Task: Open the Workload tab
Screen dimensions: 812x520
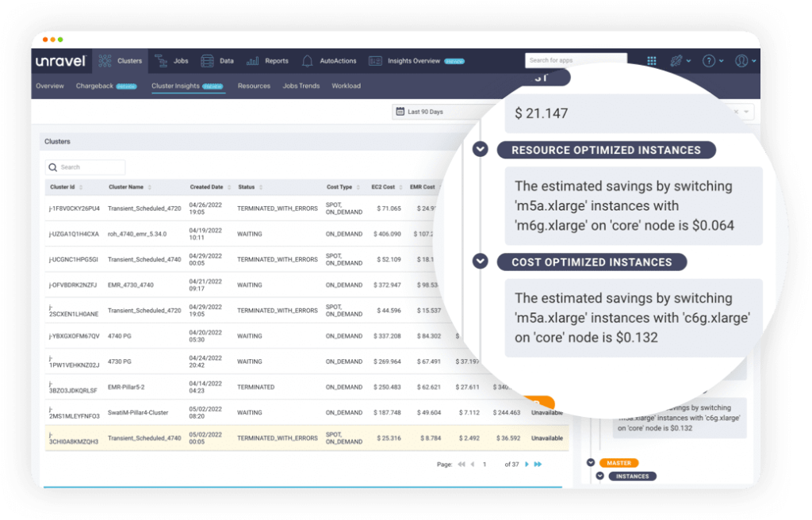Action: click(x=346, y=86)
